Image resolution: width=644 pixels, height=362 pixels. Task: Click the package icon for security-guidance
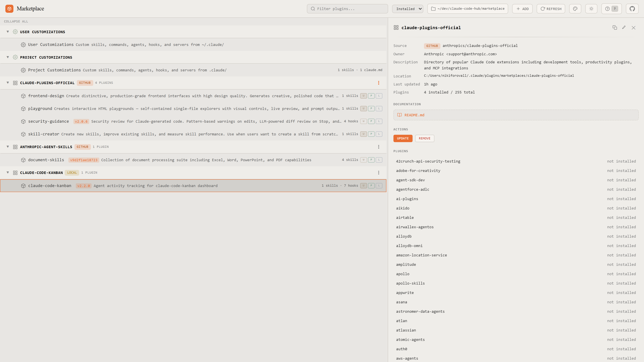point(23,121)
